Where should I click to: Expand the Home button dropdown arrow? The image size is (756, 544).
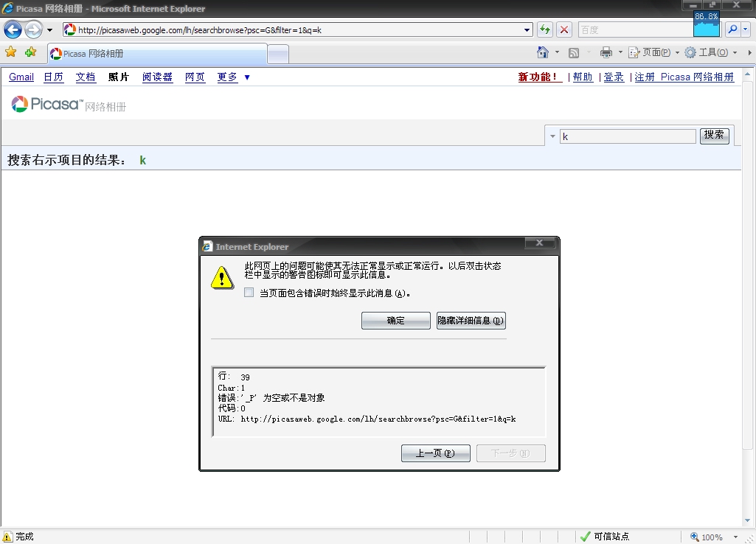click(x=558, y=52)
